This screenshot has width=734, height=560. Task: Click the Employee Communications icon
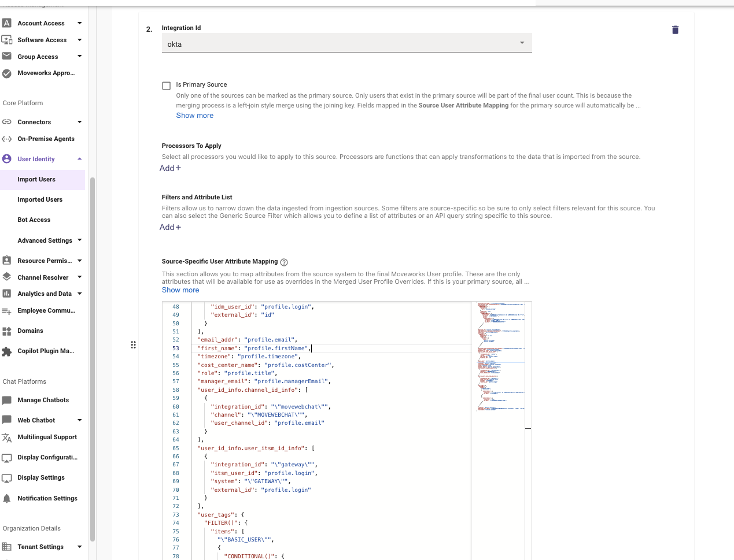click(7, 311)
